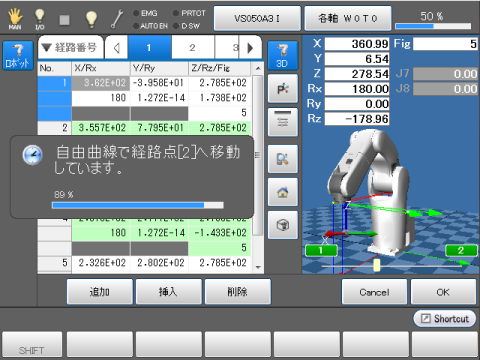This screenshot has width=480, height=360.
Task: Select cell -1.433E+02
Action: click(x=219, y=233)
